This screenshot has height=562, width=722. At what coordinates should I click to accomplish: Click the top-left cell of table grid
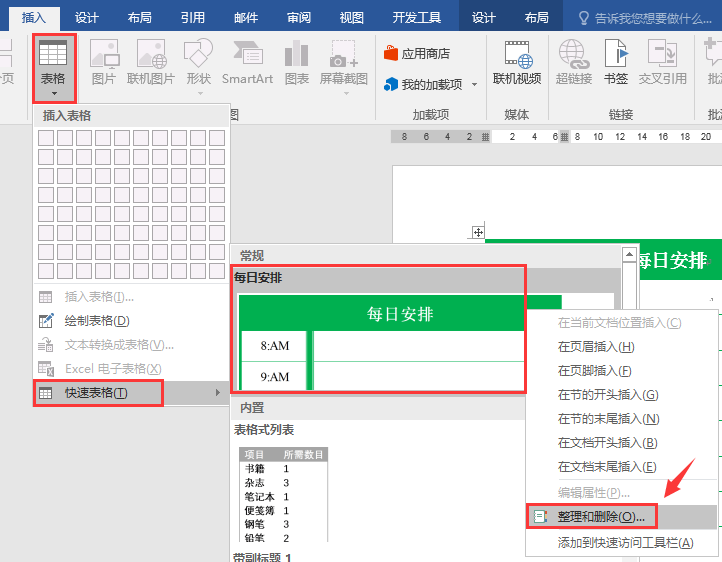46,138
